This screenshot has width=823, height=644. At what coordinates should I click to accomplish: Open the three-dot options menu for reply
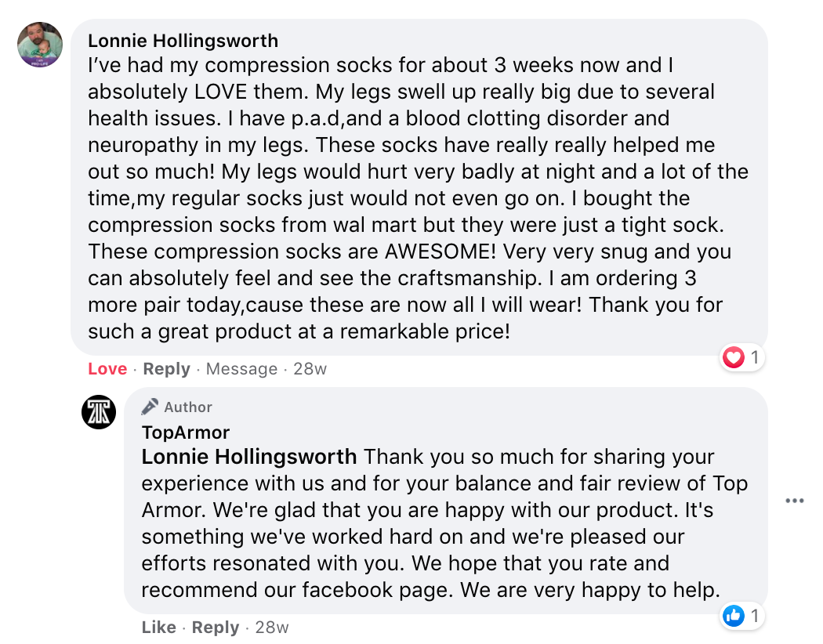[x=794, y=501]
